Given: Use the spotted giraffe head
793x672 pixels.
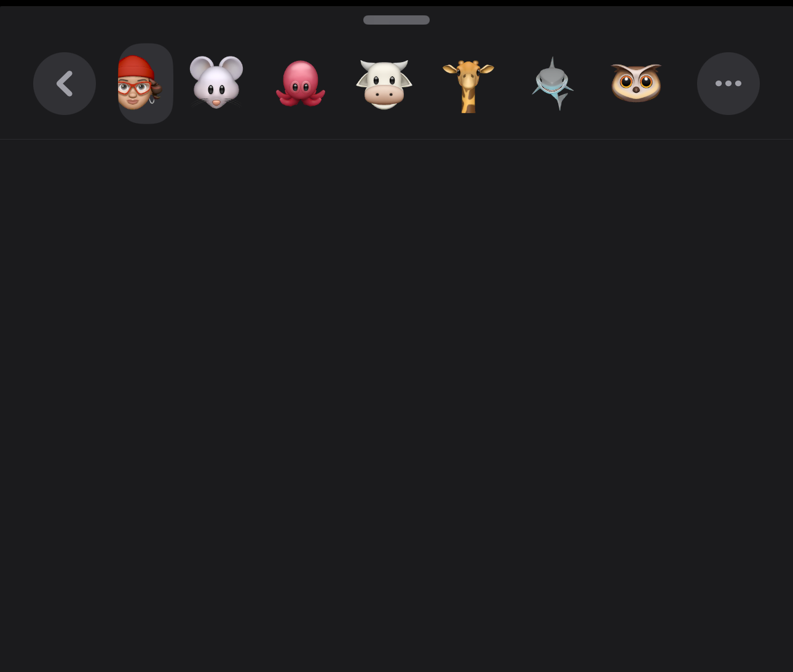Looking at the screenshot, I should [x=468, y=86].
